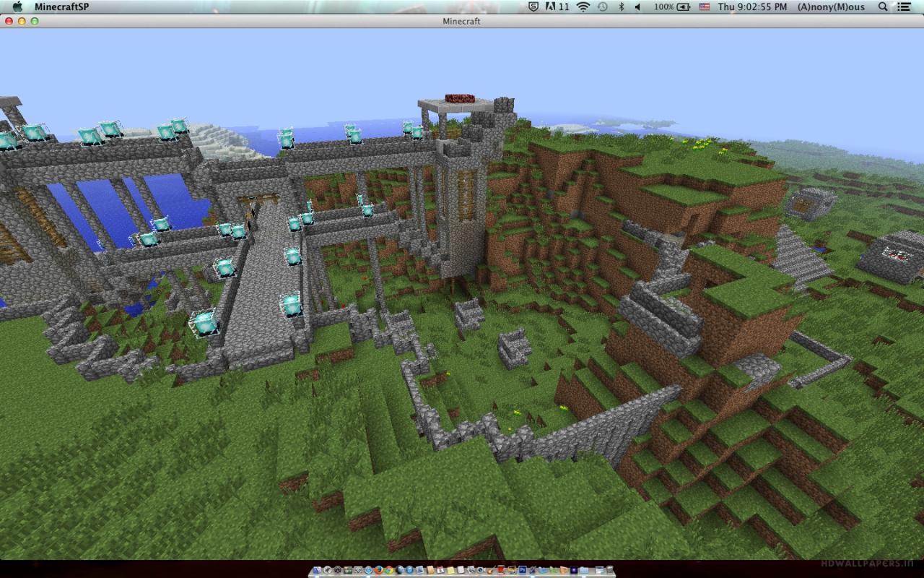Toggle Bluetooth via its menu bar icon

point(621,7)
